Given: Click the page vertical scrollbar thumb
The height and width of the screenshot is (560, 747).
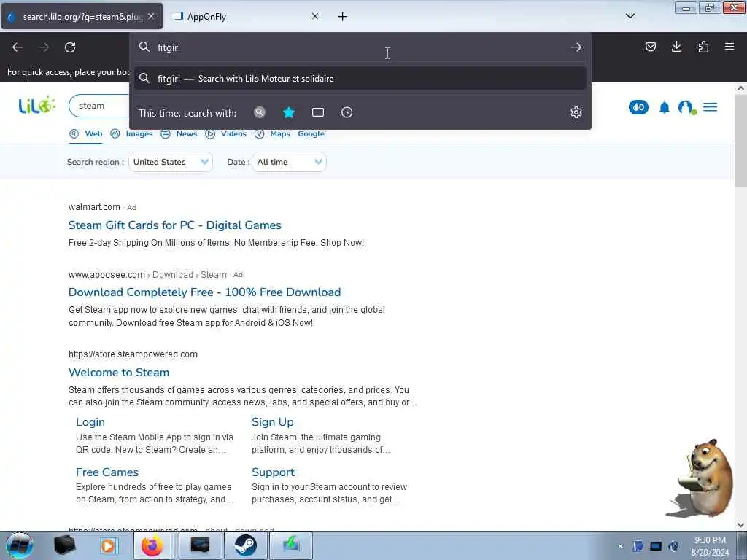Looking at the screenshot, I should coord(740,141).
